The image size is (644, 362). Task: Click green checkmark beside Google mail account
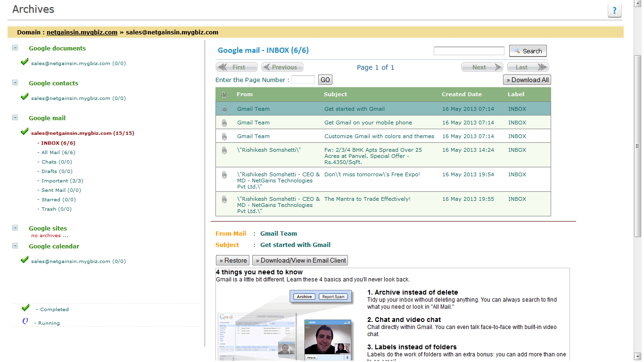pyautogui.click(x=25, y=132)
